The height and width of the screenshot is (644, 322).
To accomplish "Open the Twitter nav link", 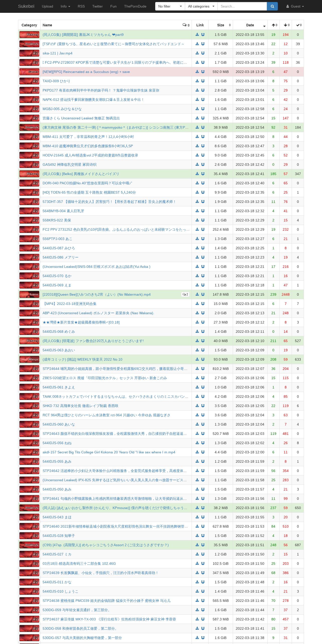I will point(98,6).
